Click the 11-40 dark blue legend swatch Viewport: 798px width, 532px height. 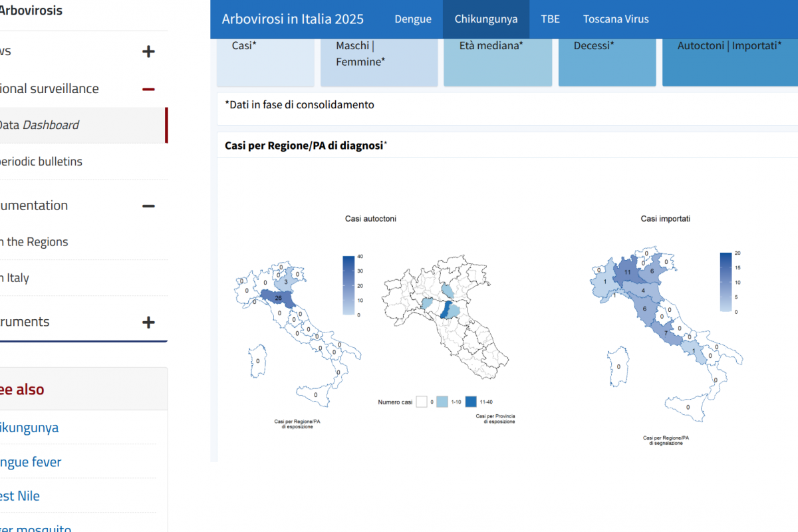tap(471, 402)
